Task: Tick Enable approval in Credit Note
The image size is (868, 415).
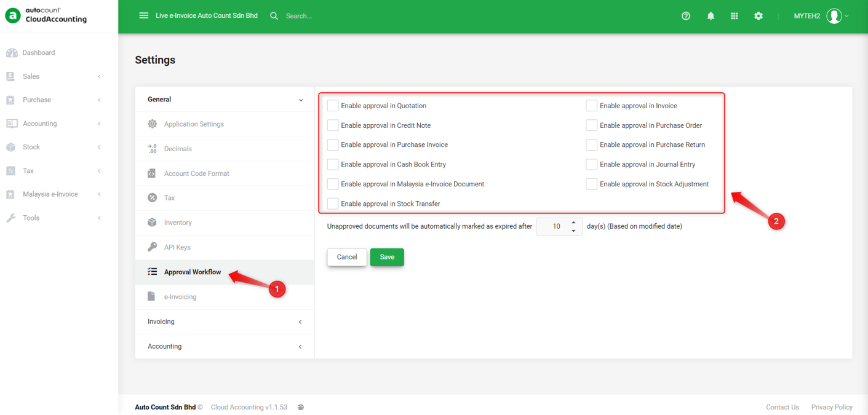Action: point(333,125)
